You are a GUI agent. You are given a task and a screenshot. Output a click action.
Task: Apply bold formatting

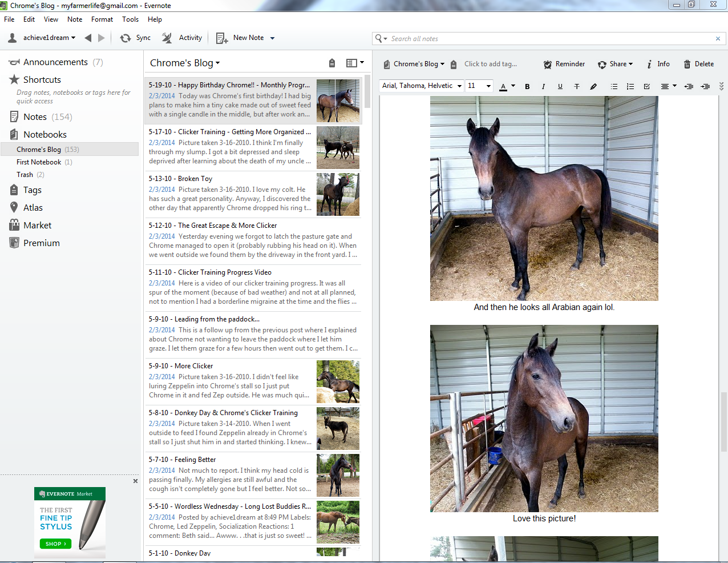527,86
